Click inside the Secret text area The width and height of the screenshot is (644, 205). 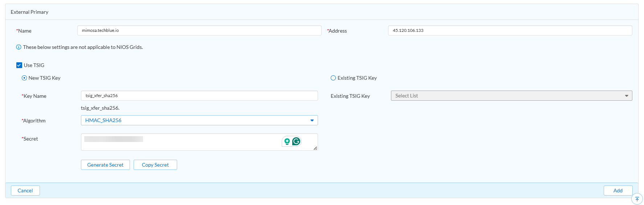[x=182, y=144]
